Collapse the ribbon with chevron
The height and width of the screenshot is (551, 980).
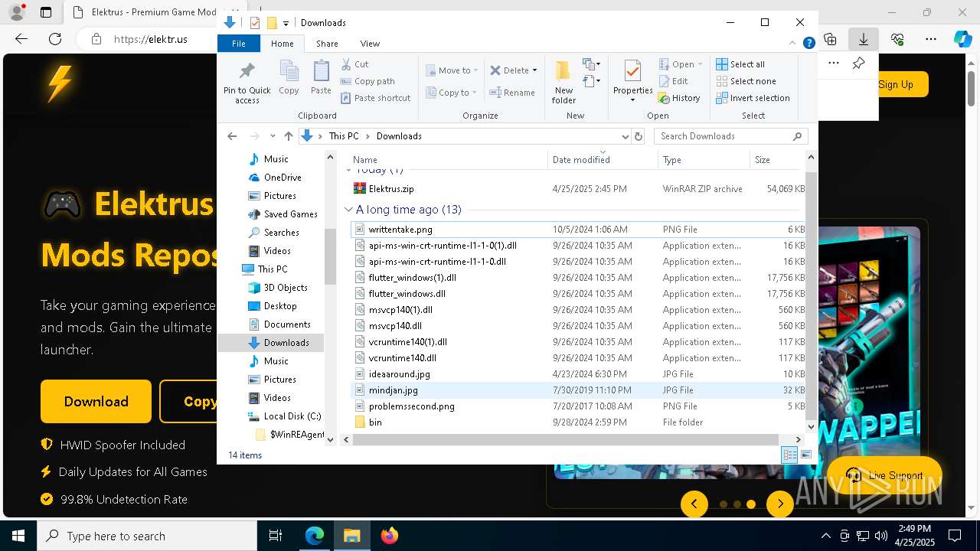[x=792, y=44]
